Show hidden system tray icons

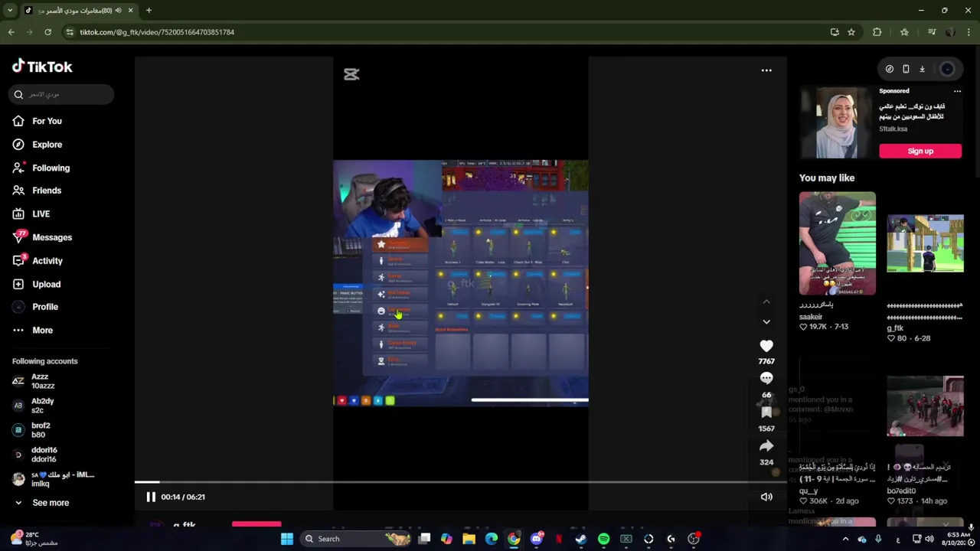pos(845,539)
